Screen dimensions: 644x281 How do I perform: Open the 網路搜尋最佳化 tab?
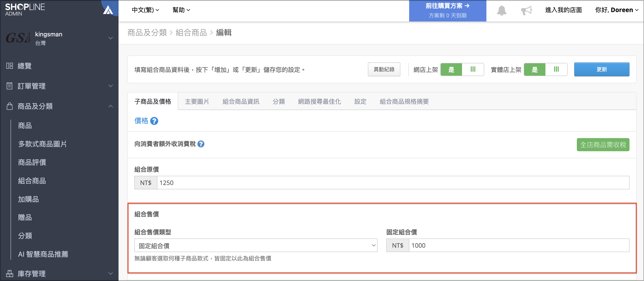[320, 101]
